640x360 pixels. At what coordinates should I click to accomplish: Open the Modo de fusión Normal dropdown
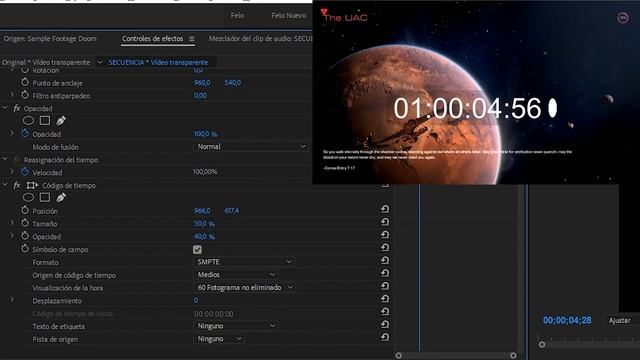[x=251, y=147]
